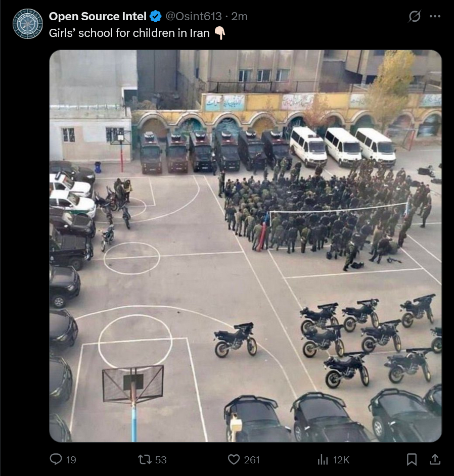View post analytics via the bar chart icon
The image size is (454, 476).
(x=323, y=460)
